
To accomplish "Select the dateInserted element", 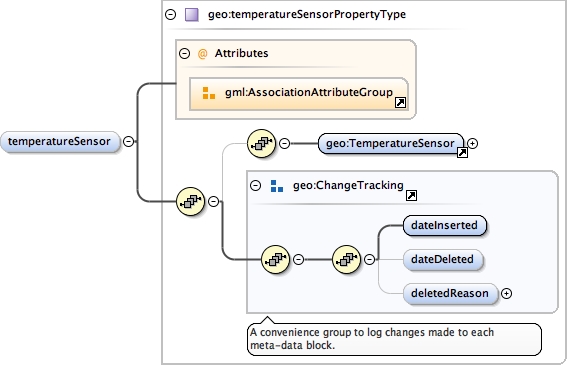I will pyautogui.click(x=445, y=225).
